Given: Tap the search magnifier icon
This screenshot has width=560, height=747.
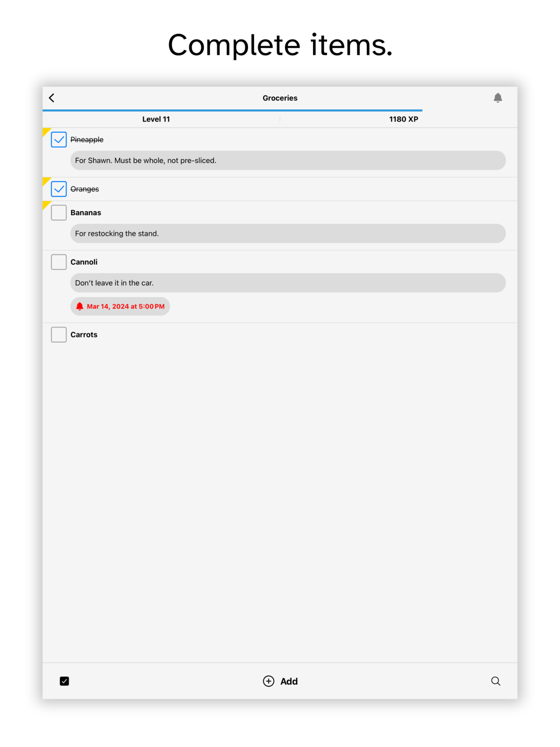Looking at the screenshot, I should click(x=496, y=681).
